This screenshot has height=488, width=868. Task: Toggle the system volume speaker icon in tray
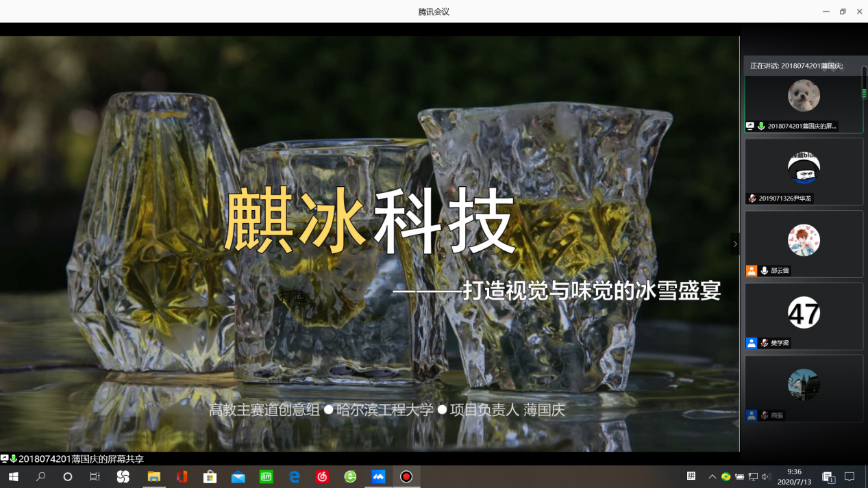(x=766, y=476)
